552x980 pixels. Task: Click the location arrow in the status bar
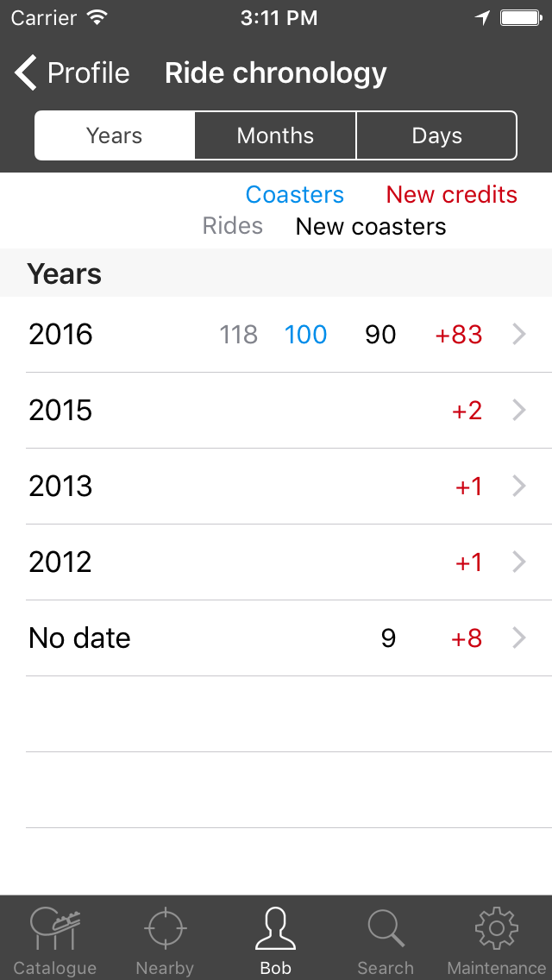(482, 16)
